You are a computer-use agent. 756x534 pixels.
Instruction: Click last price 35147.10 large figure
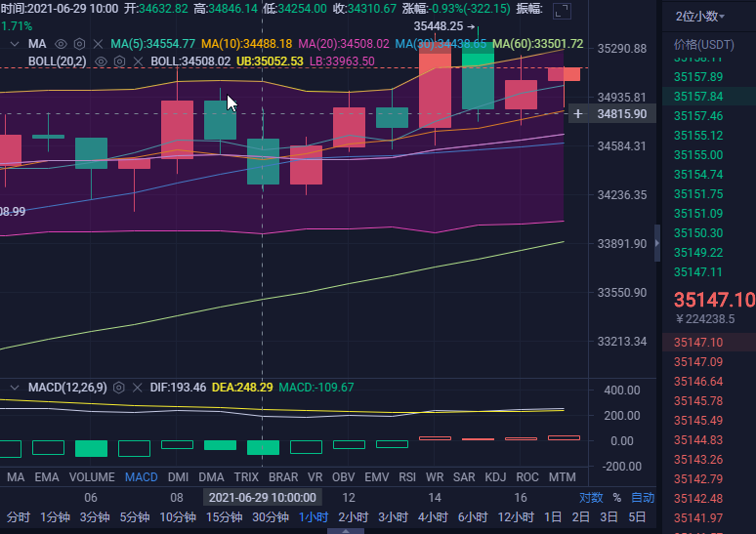714,300
